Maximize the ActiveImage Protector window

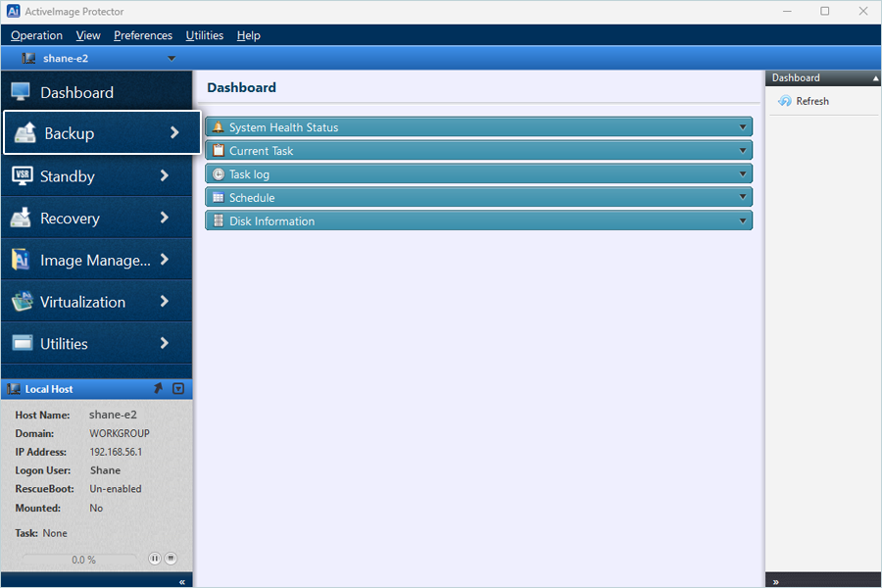824,11
